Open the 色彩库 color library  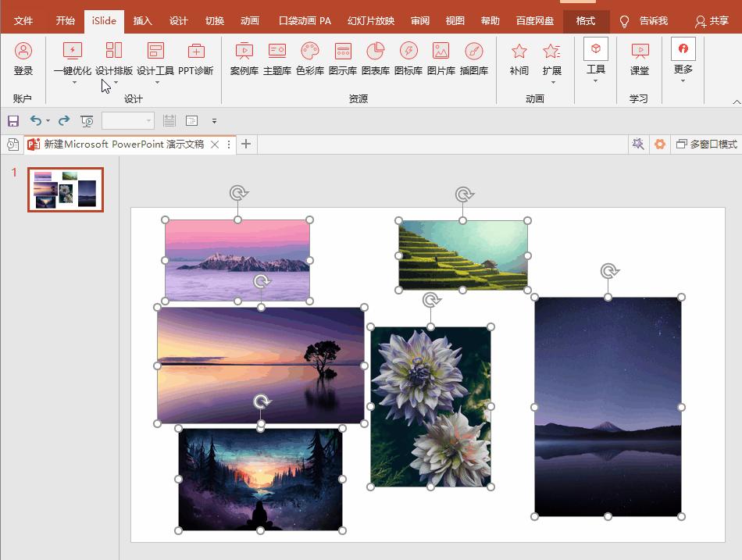310,59
